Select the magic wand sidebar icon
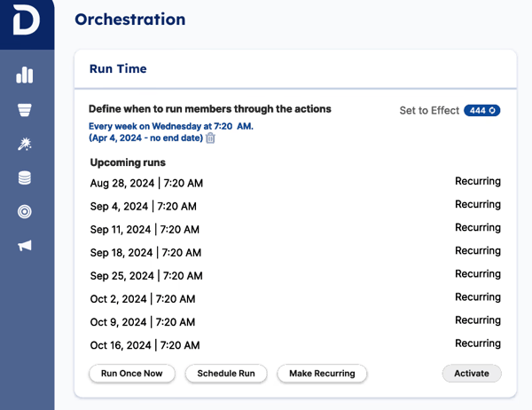The width and height of the screenshot is (532, 410). (x=25, y=145)
